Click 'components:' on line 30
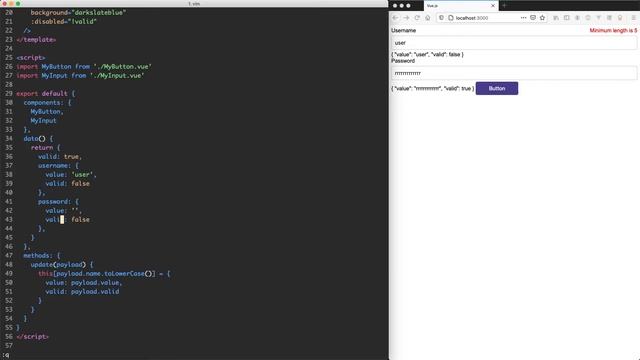The height and width of the screenshot is (360, 640). click(43, 102)
